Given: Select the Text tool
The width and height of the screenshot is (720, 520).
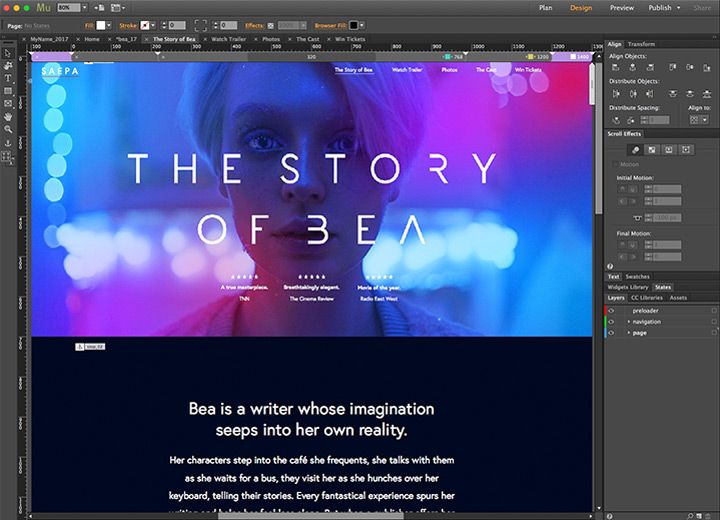Looking at the screenshot, I should coord(8,78).
